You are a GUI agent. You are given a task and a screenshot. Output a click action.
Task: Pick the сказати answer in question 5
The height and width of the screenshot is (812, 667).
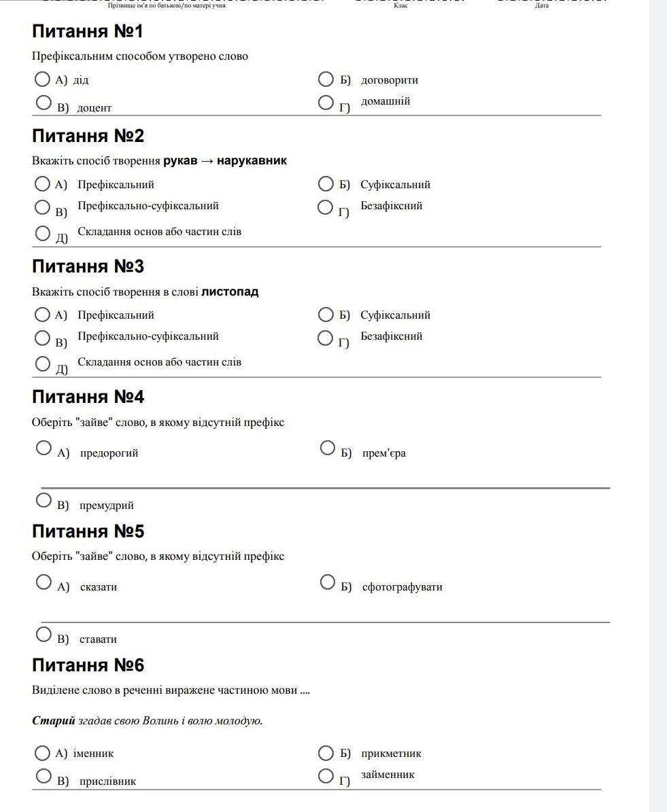44,582
